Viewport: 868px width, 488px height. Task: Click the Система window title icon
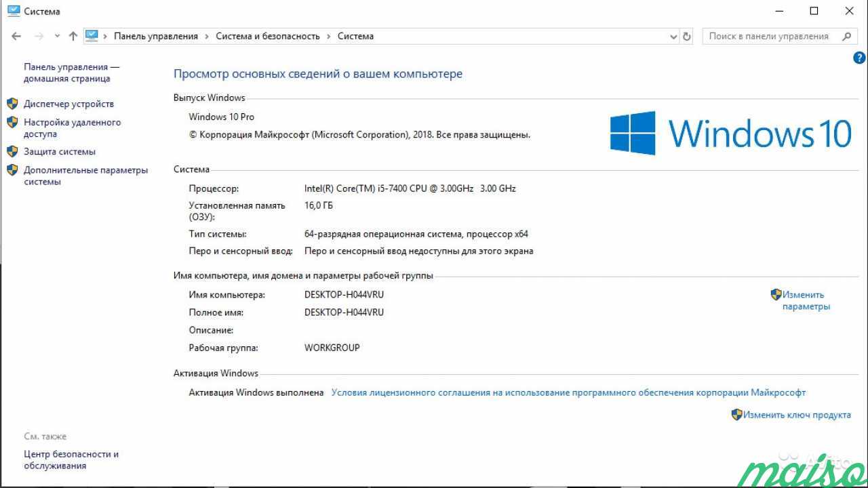(13, 11)
